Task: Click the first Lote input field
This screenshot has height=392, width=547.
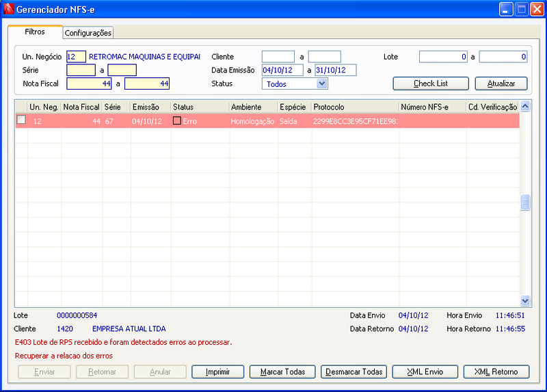Action: coord(443,57)
